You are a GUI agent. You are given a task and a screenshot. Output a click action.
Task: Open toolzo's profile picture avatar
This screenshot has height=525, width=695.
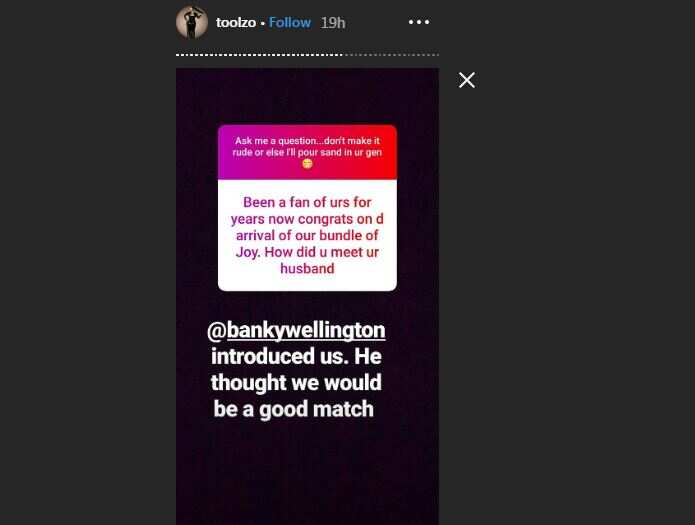point(191,22)
